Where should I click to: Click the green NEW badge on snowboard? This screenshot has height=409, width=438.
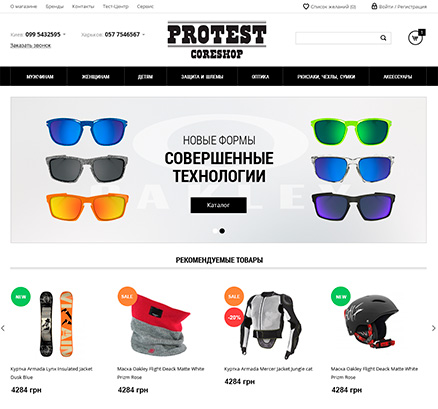[21, 296]
